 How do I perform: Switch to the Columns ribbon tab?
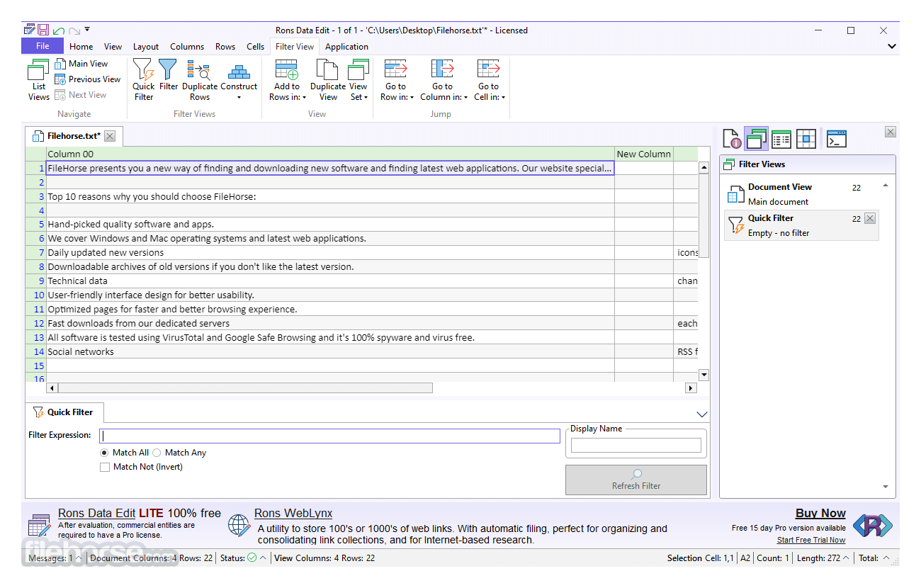(x=187, y=47)
